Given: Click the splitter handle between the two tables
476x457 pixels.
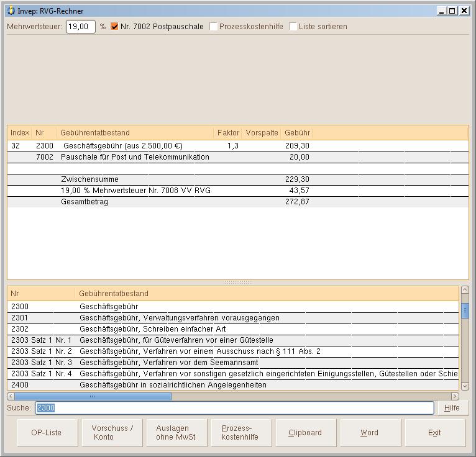Looking at the screenshot, I should [238, 283].
